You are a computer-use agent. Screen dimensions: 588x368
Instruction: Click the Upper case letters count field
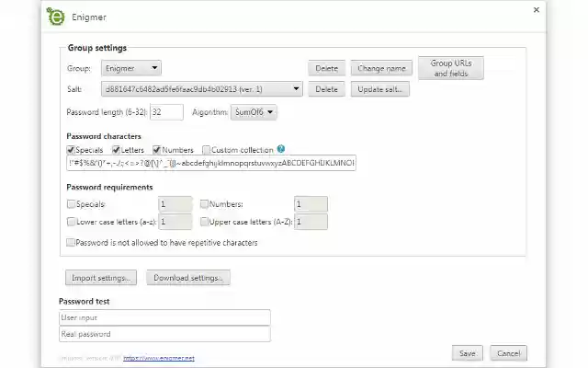pos(311,222)
